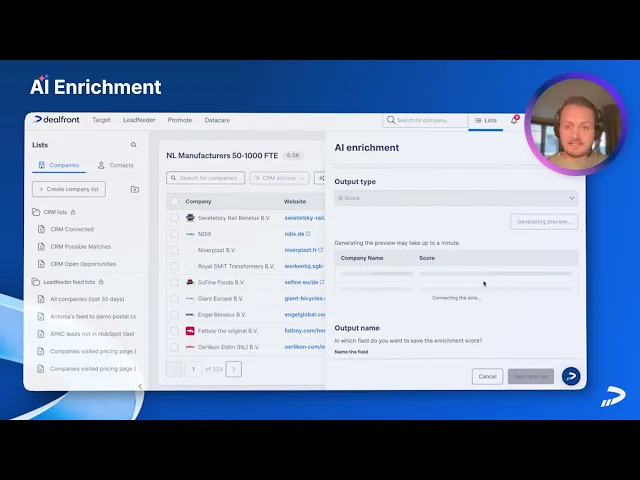Screen dimensions: 640x480
Task: Open the Lists tab in top bar
Action: (486, 120)
